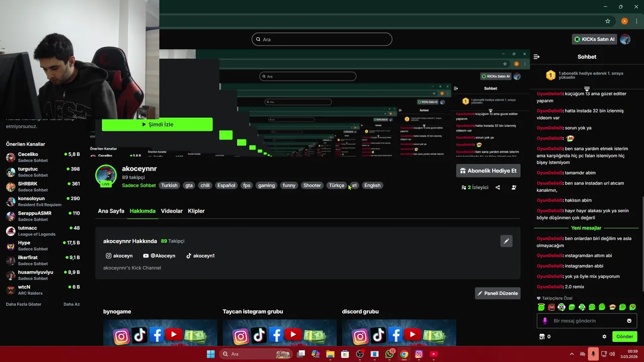This screenshot has width=644, height=362.
Task: Open turgutuc recommended channel
Action: click(43, 172)
